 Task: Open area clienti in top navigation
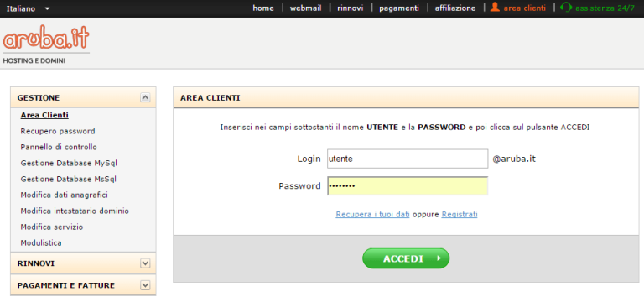click(x=524, y=8)
